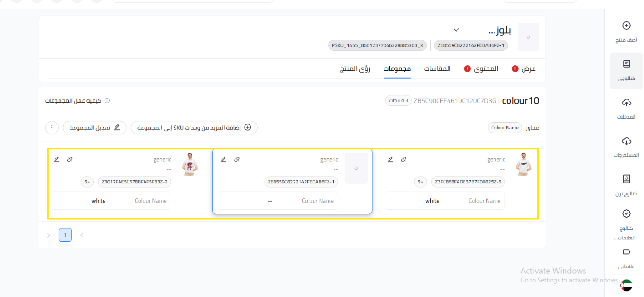Open علاماتي tag icon in sidebar

[626, 252]
